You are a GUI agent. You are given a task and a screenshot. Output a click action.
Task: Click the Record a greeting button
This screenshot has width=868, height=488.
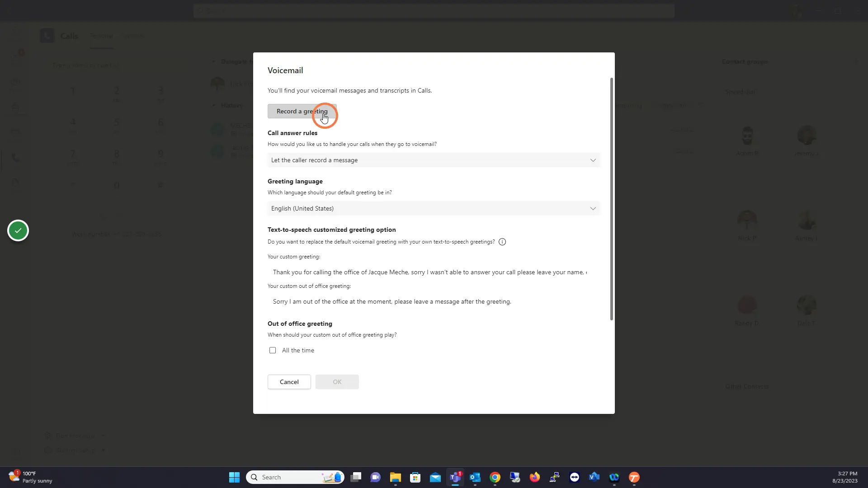pyautogui.click(x=302, y=111)
